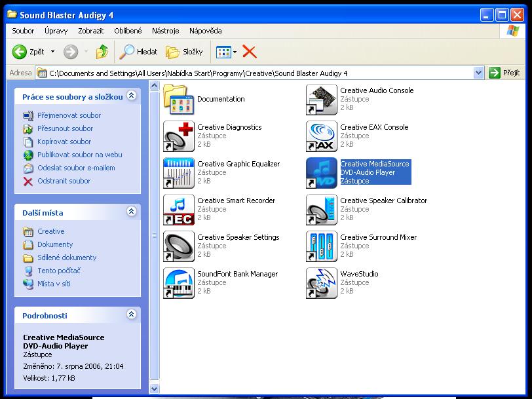Select the Creative Diagnostics shortcut icon
The width and height of the screenshot is (532, 399).
pyautogui.click(x=179, y=136)
